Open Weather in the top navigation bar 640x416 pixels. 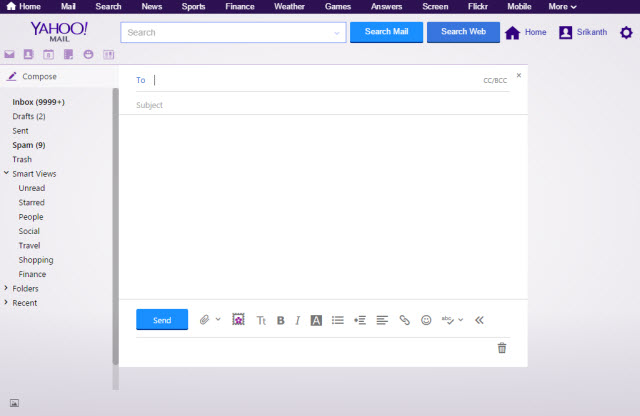point(289,7)
